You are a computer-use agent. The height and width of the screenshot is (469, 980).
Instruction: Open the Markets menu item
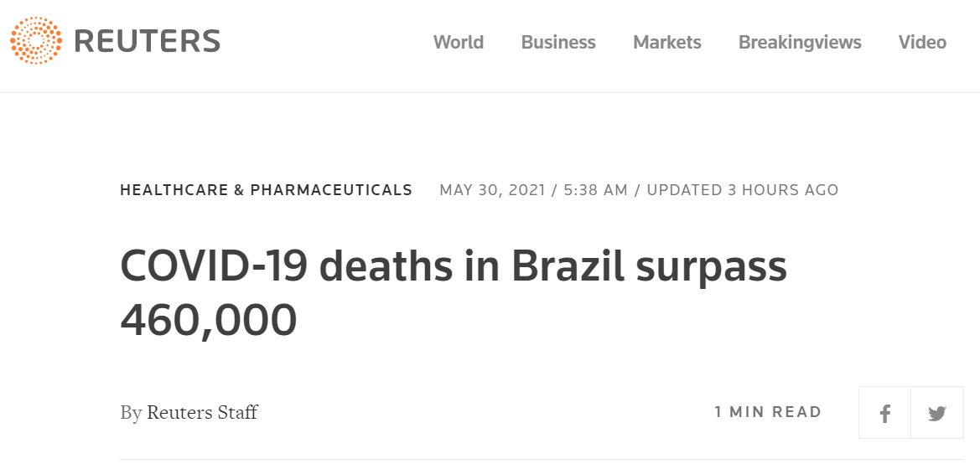click(667, 42)
